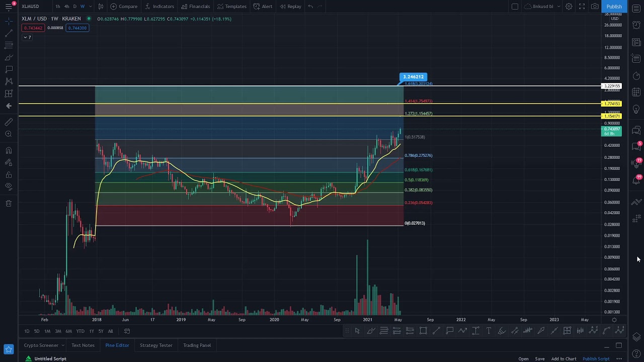Image resolution: width=644 pixels, height=362 pixels.
Task: Open the Crypto Screener tab
Action: (x=41, y=345)
